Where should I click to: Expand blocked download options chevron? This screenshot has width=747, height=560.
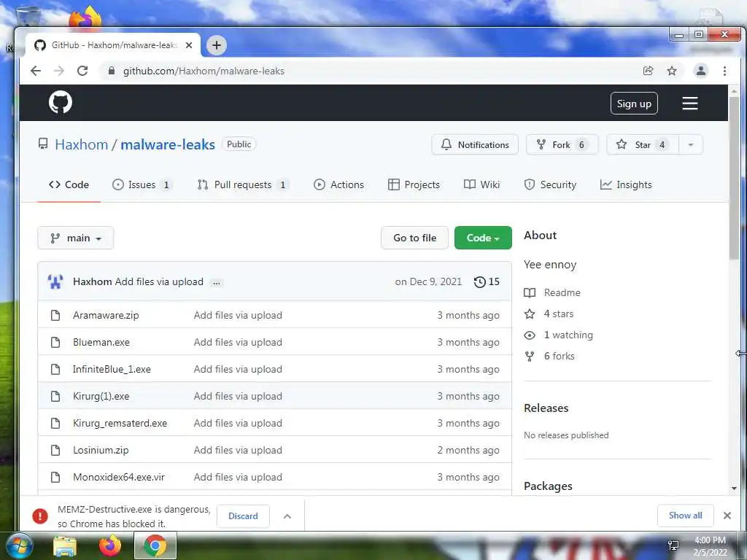coord(287,516)
